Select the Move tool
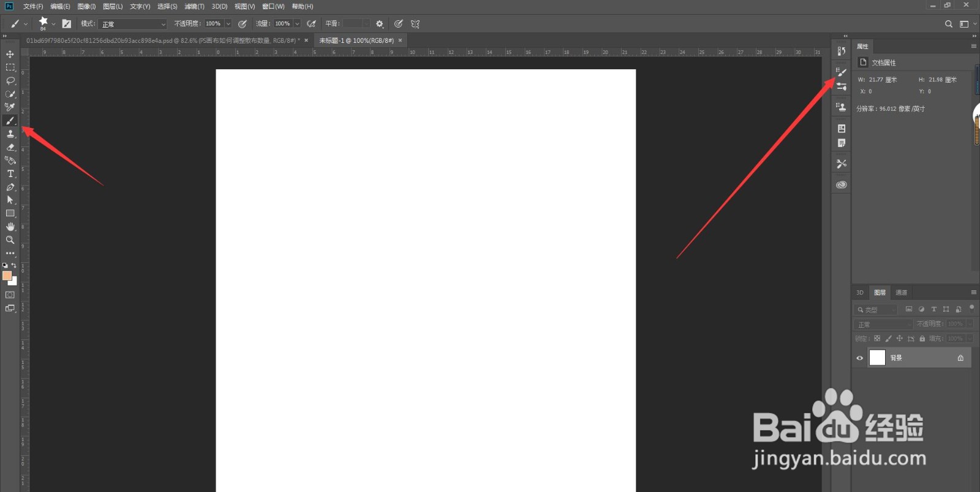980x492 pixels. [10, 54]
